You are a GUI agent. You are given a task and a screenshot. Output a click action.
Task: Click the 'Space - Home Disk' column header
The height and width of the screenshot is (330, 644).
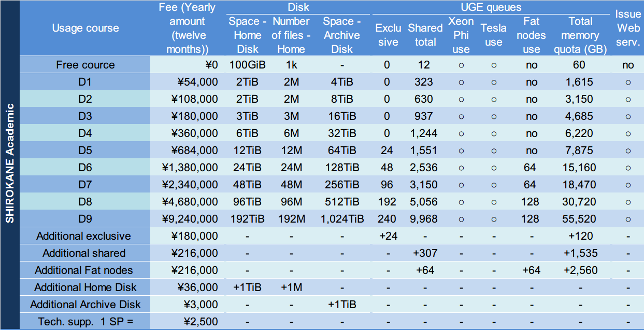click(x=247, y=35)
